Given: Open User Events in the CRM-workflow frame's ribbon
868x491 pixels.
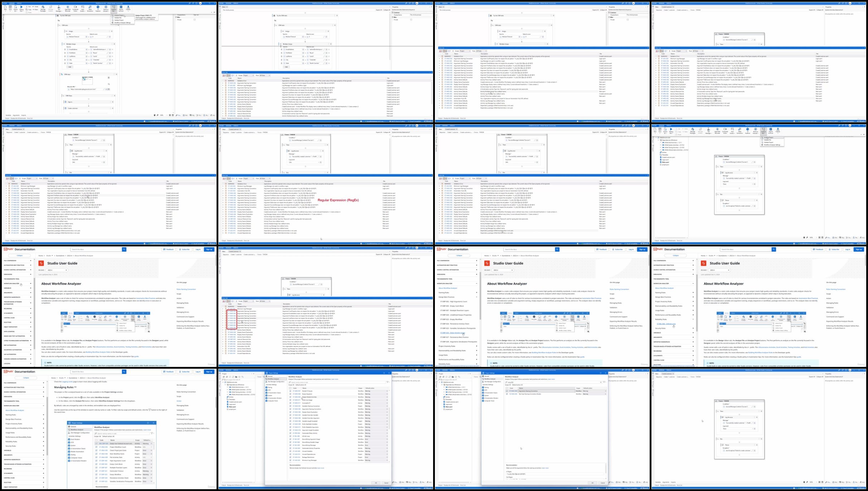Looking at the screenshot, I should coord(83,9).
